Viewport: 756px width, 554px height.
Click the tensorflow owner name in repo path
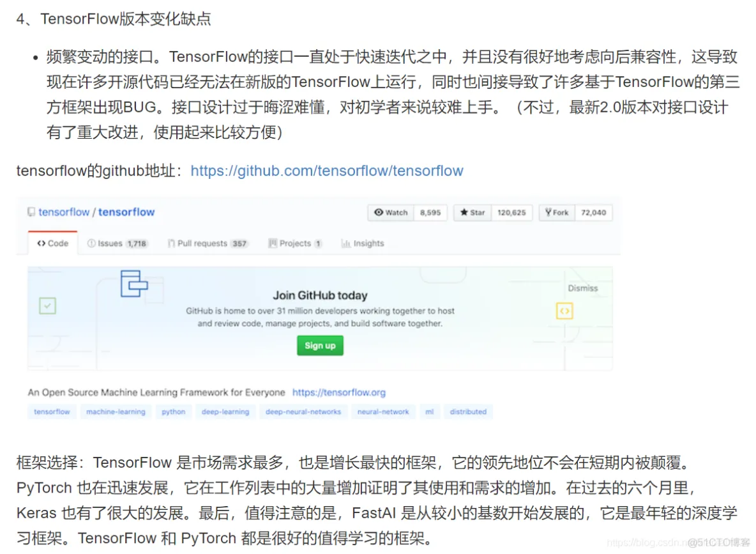(x=64, y=212)
